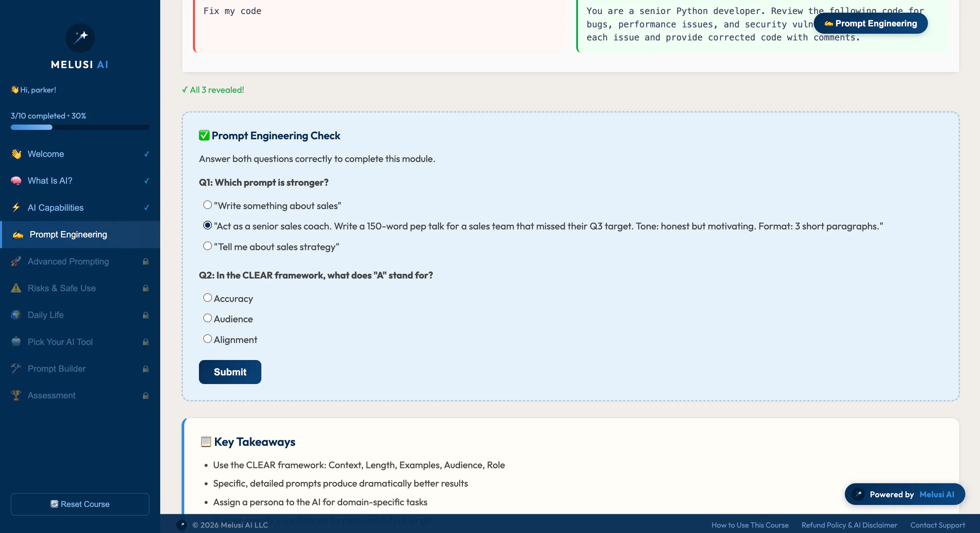Select the senior sales coach prompt option
Image resolution: width=980 pixels, height=533 pixels.
pos(207,225)
